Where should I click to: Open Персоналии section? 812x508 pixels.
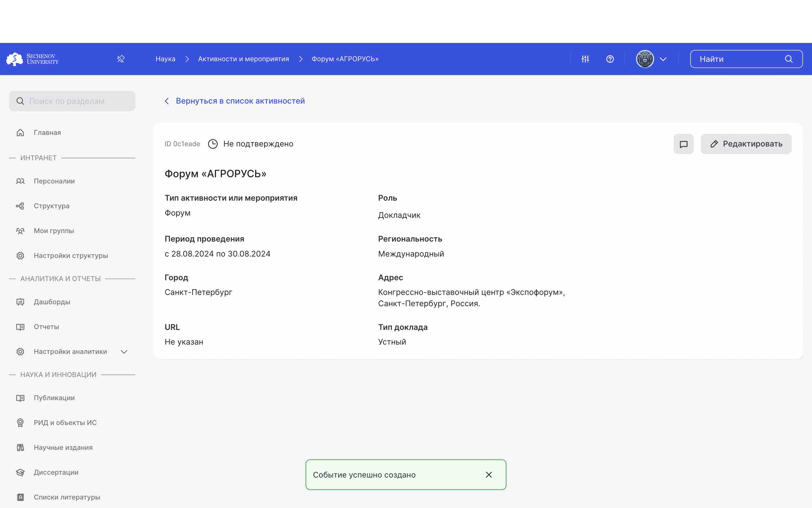[54, 181]
